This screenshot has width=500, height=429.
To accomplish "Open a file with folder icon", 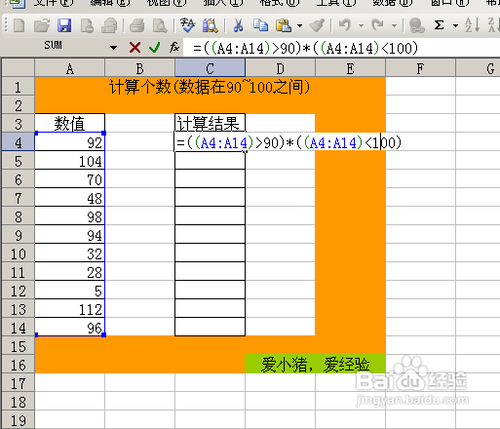I will [42, 26].
